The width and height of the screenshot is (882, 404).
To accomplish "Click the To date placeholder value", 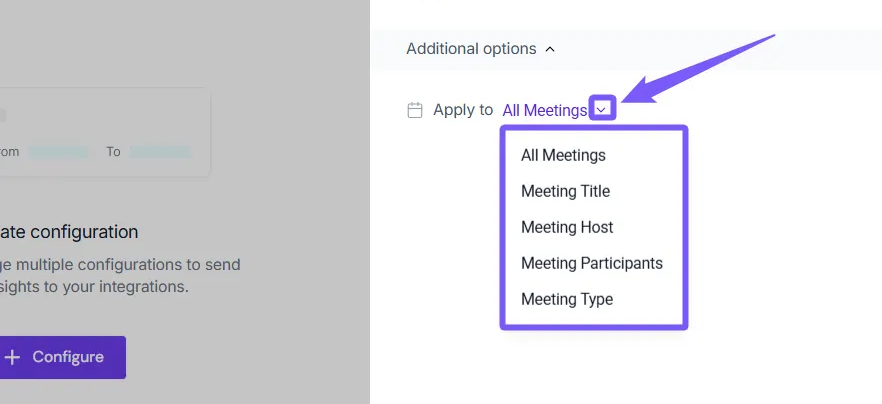I will click(160, 152).
